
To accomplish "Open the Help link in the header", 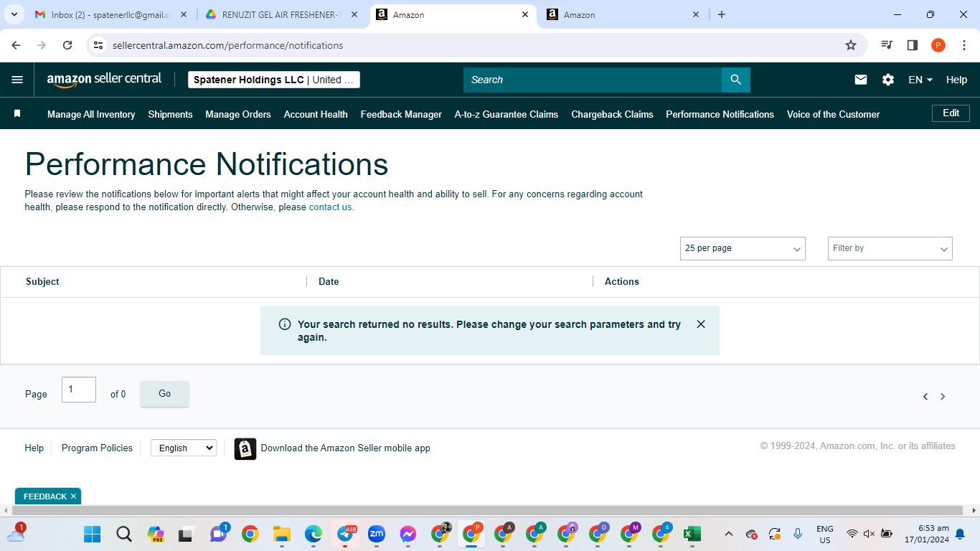I will point(956,80).
